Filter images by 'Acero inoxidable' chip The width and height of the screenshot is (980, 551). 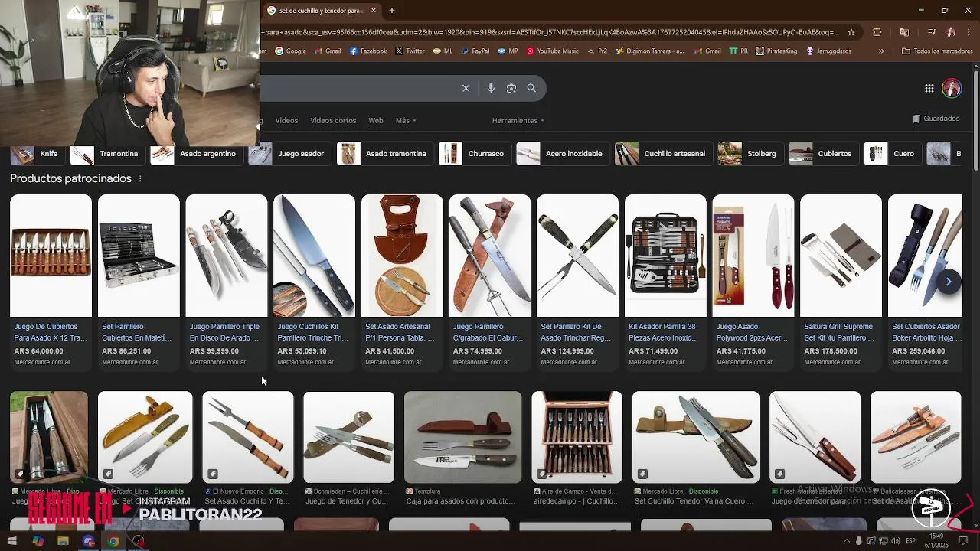tap(562, 154)
